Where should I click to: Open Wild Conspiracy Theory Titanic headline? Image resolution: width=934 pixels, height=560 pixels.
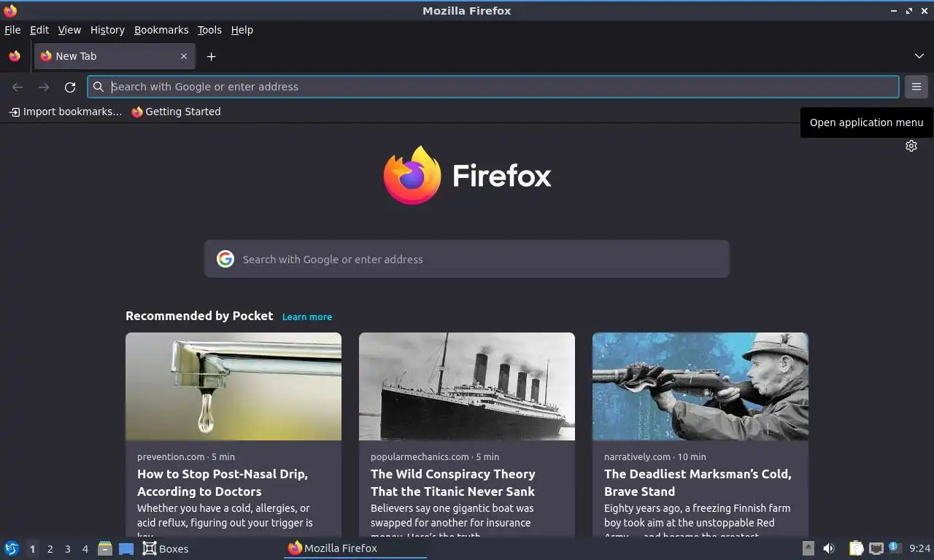click(x=453, y=483)
